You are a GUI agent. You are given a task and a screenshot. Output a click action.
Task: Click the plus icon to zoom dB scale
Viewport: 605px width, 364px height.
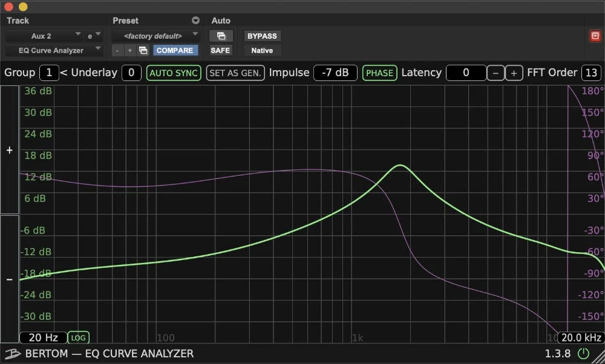click(9, 150)
